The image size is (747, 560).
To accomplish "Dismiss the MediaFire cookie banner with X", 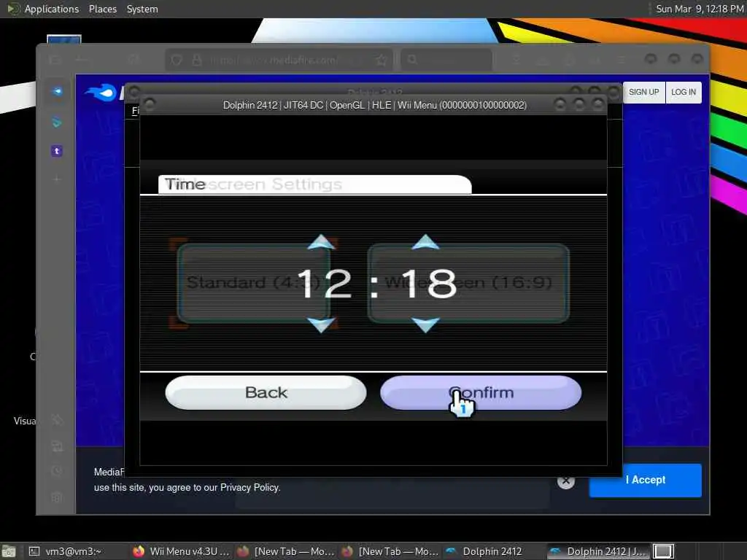I will (565, 481).
